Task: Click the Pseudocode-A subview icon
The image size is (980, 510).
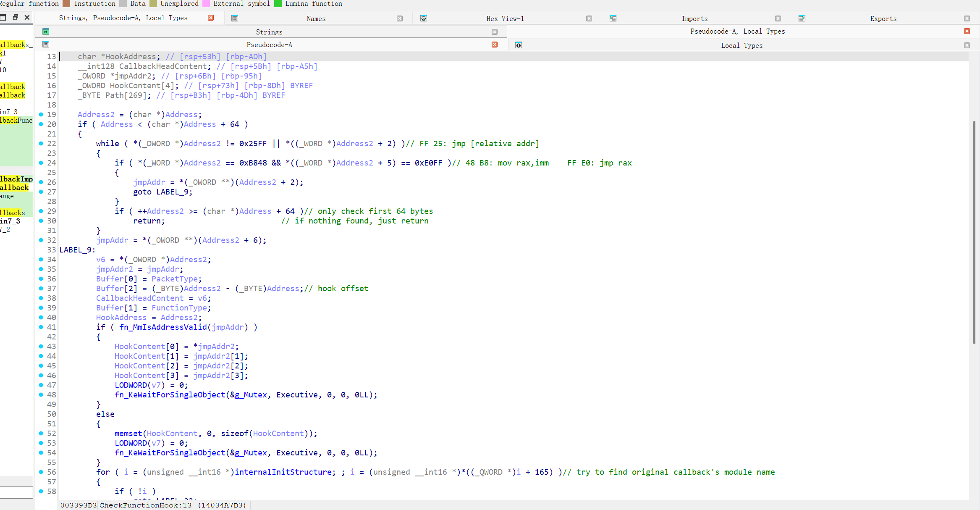Action: (x=46, y=44)
